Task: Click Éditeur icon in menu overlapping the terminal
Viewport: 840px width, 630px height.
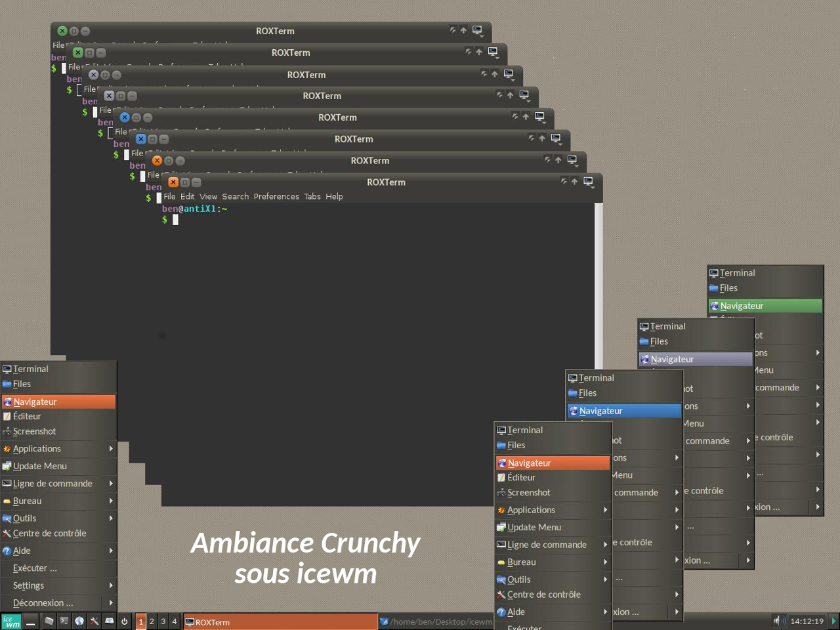Action: pos(7,416)
